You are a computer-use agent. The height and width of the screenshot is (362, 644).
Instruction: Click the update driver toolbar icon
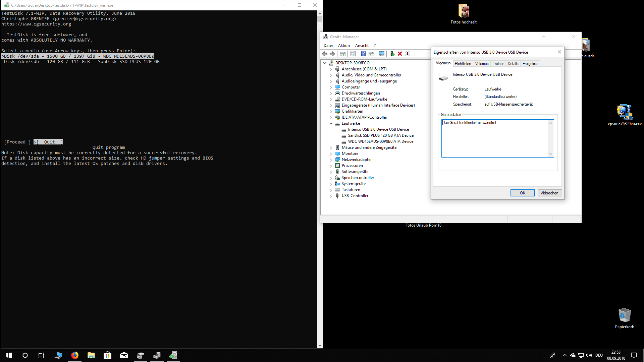(392, 54)
